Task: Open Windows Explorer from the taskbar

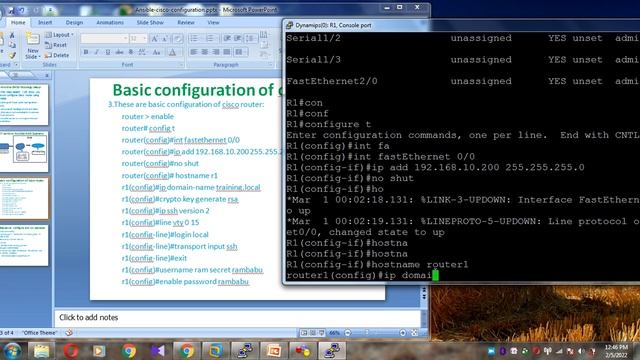Action: pos(41,351)
